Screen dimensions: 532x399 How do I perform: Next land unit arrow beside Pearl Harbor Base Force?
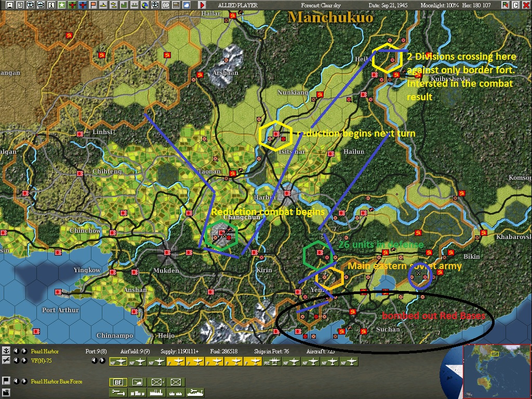point(24,381)
